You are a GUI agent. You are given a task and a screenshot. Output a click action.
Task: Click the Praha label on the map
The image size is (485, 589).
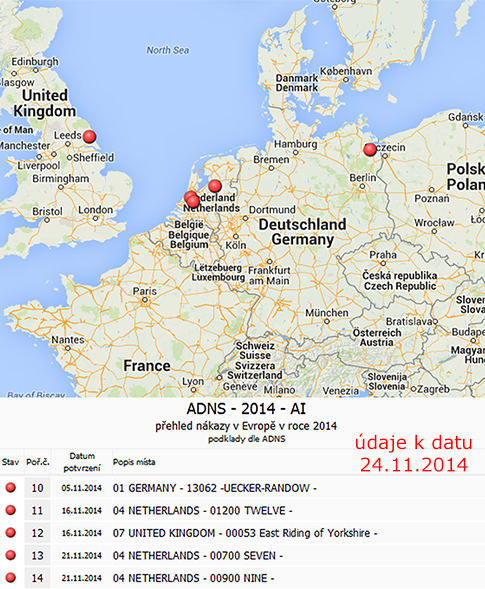click(x=383, y=255)
